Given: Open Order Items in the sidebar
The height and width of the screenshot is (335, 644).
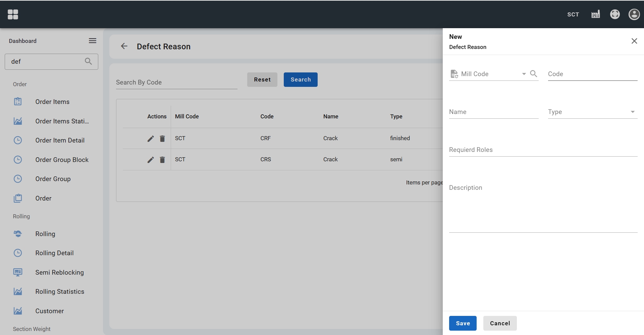Looking at the screenshot, I should 52,102.
